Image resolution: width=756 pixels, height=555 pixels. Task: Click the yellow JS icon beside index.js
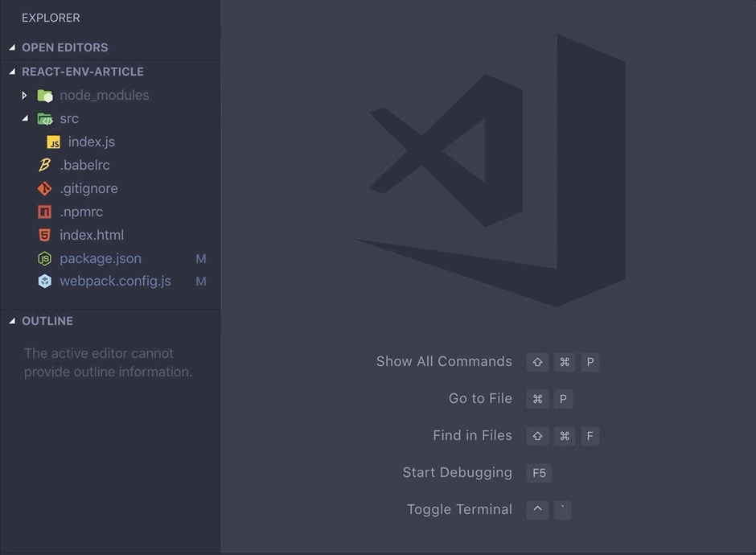coord(53,142)
